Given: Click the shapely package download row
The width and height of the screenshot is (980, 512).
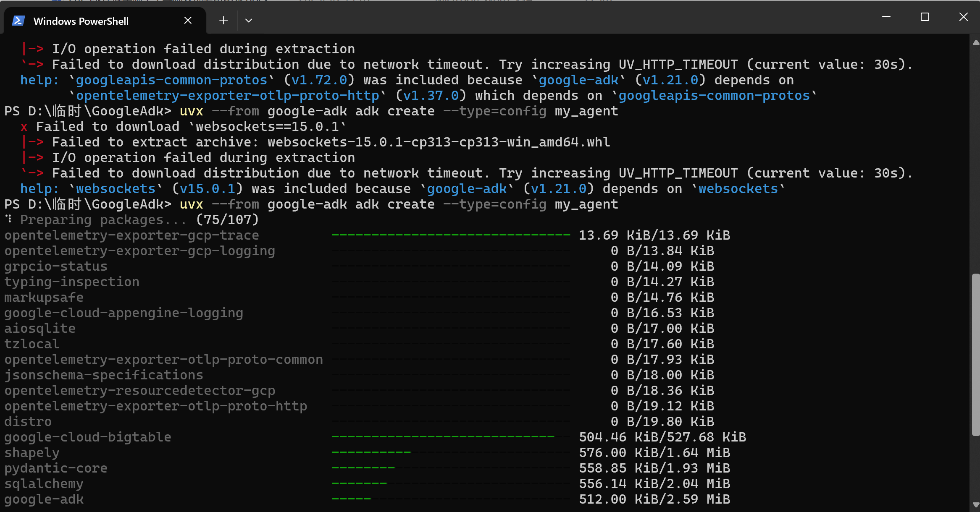Looking at the screenshot, I should pyautogui.click(x=32, y=453).
